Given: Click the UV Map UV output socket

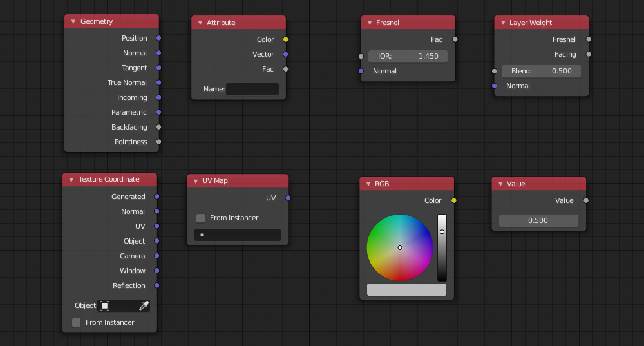Looking at the screenshot, I should pos(288,198).
